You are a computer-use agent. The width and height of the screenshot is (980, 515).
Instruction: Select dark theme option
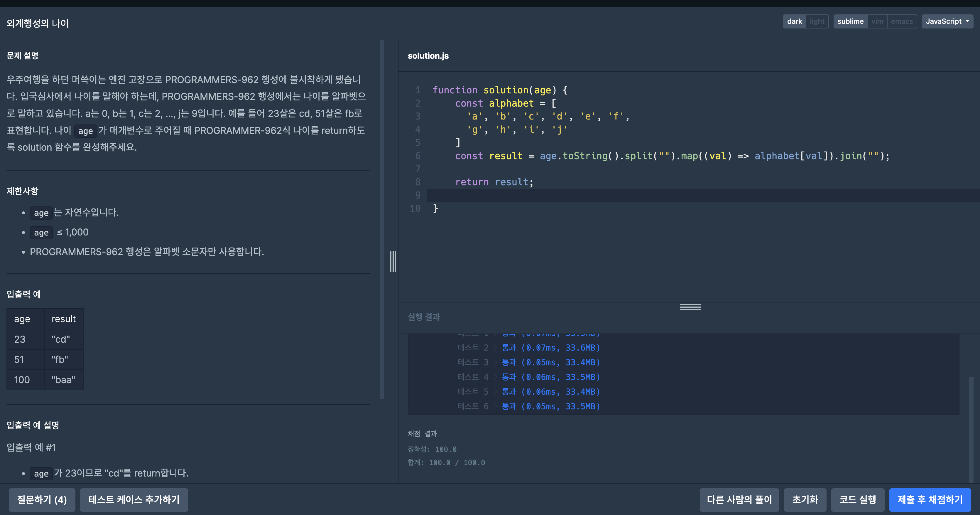(x=794, y=21)
